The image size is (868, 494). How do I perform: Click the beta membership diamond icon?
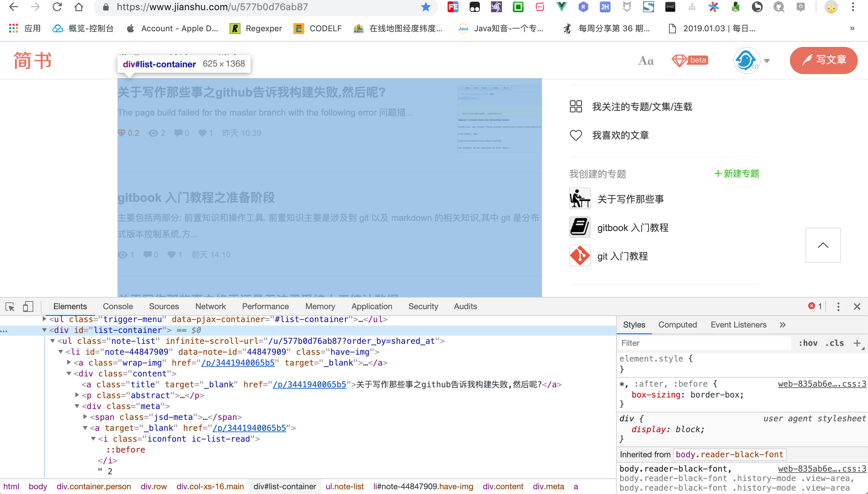pos(680,60)
